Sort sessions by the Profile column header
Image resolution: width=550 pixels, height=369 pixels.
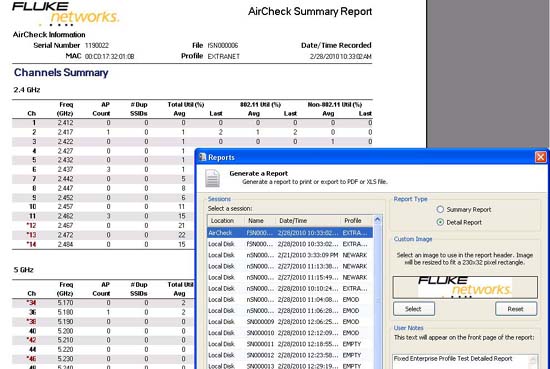(357, 221)
